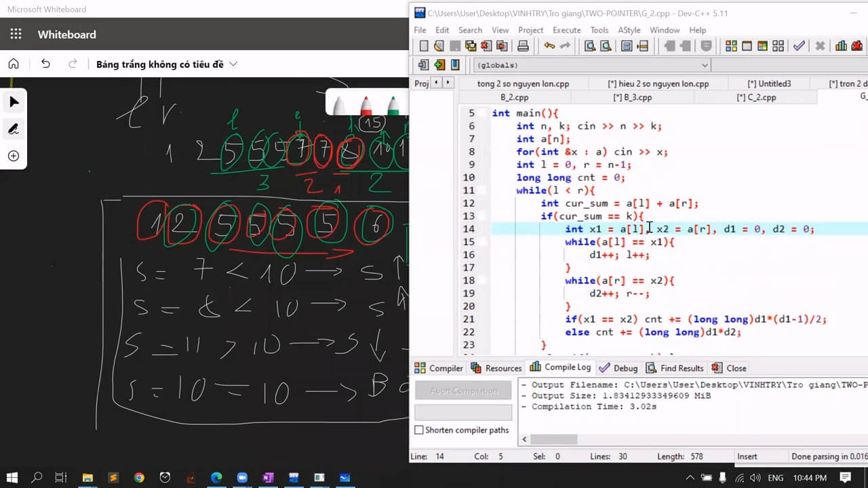Switch to hieu 2 so nguyen lon.cpp tab
The height and width of the screenshot is (488, 868).
tap(658, 83)
